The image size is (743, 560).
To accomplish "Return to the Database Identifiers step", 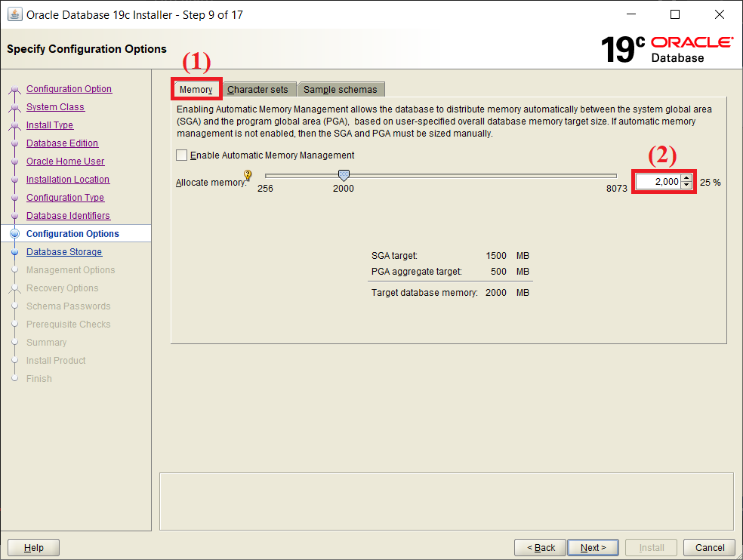I will (x=68, y=215).
